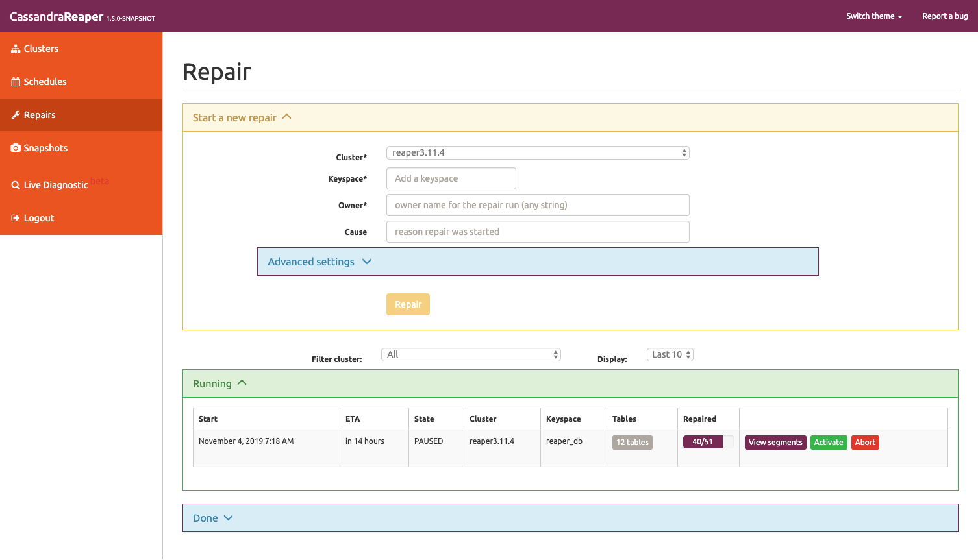The width and height of the screenshot is (978, 560).
Task: Click the Live Diagnostic magnifier icon
Action: coord(16,185)
